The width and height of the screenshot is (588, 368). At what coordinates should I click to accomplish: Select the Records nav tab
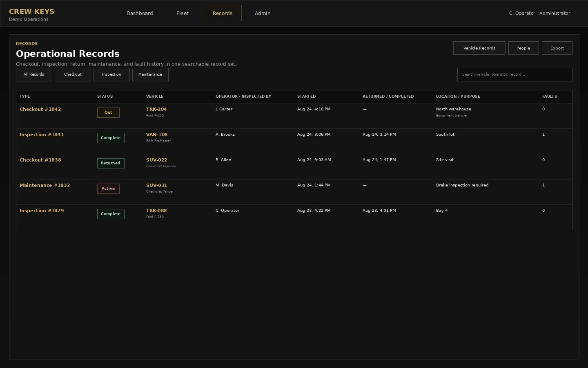click(223, 13)
